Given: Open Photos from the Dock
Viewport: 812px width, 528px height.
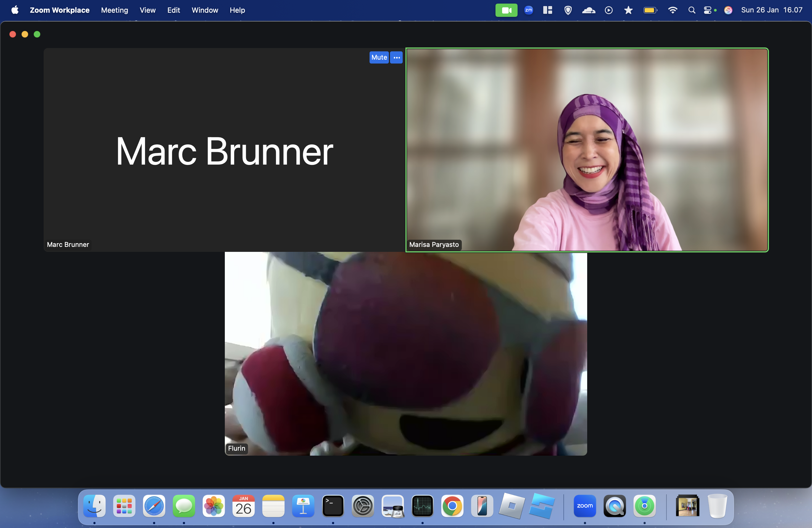Looking at the screenshot, I should point(213,506).
